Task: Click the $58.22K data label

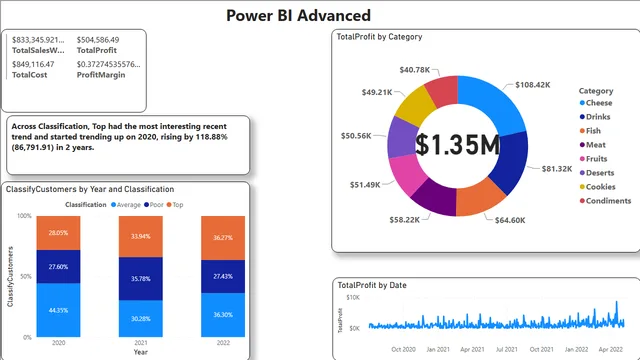Action: click(404, 220)
